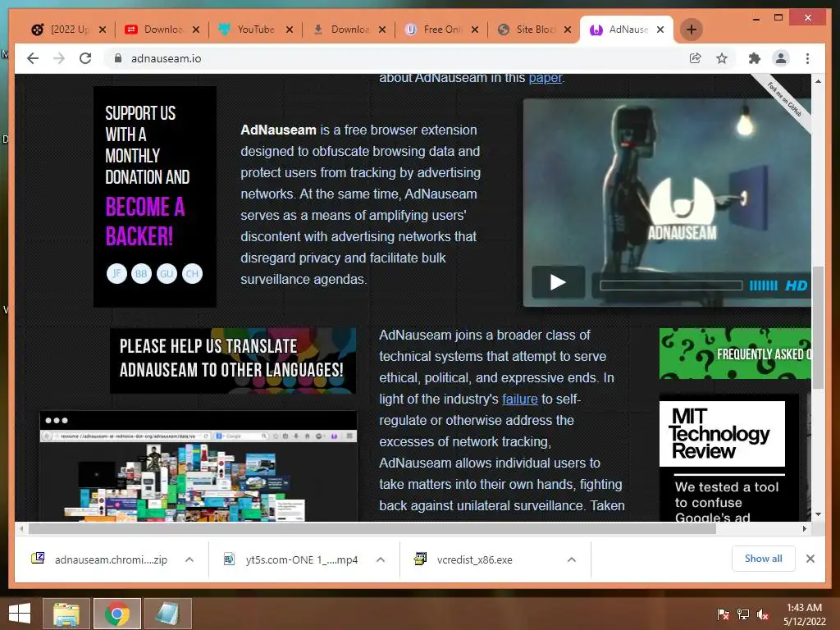840x630 pixels.
Task: Open the Fork me on GitHub ribbon
Action: point(785,100)
